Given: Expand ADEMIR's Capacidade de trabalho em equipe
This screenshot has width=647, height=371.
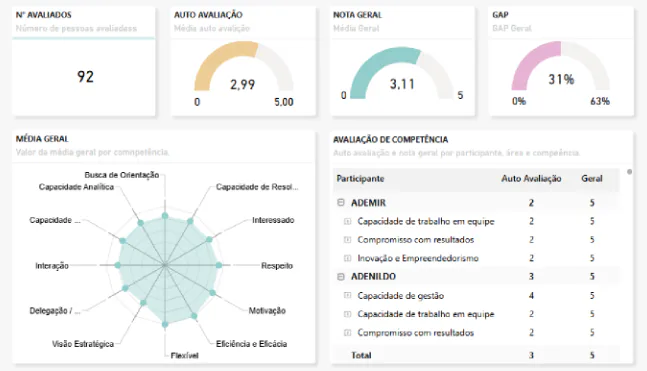Looking at the screenshot, I should point(347,222).
